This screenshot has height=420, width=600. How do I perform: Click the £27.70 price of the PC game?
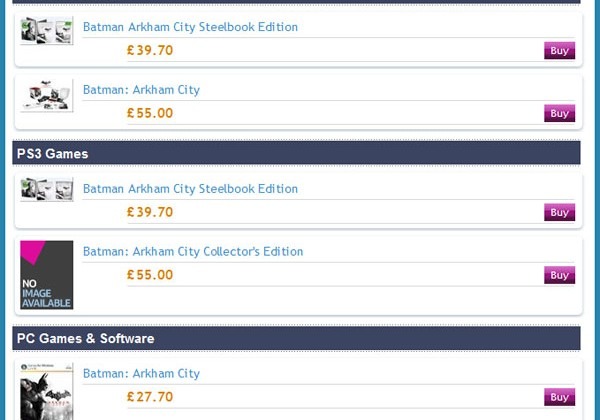tap(150, 397)
